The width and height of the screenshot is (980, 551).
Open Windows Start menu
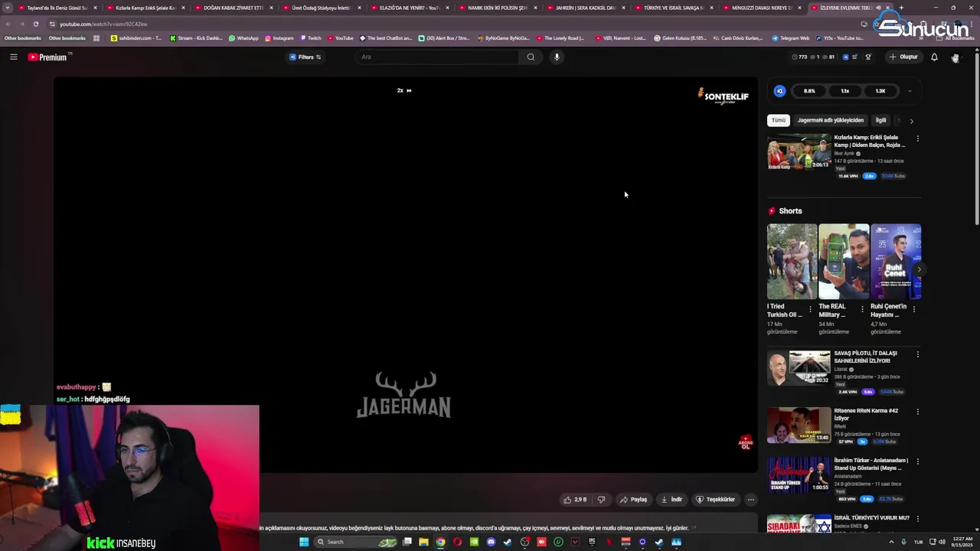click(304, 542)
